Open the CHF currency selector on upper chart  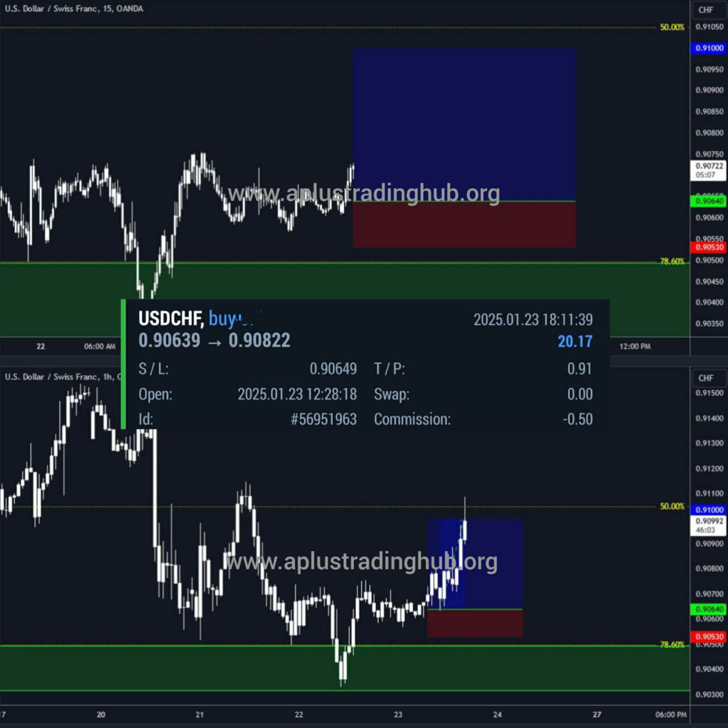point(705,10)
